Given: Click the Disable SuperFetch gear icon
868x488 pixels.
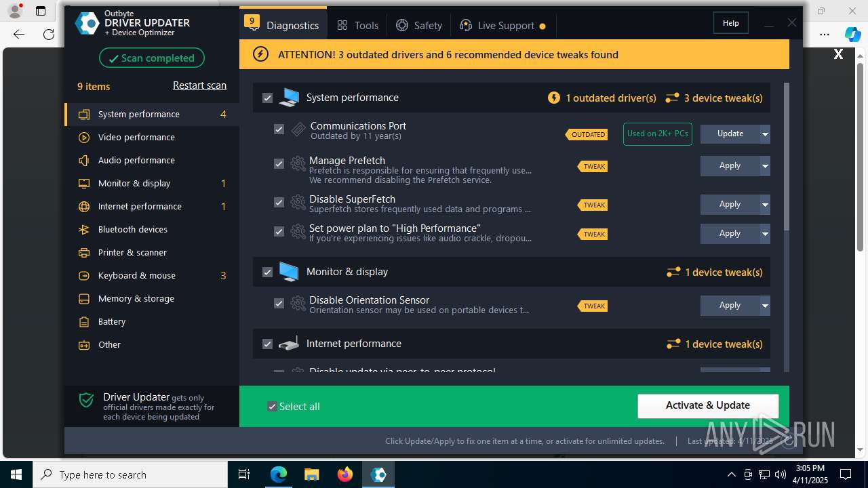Looking at the screenshot, I should (298, 202).
